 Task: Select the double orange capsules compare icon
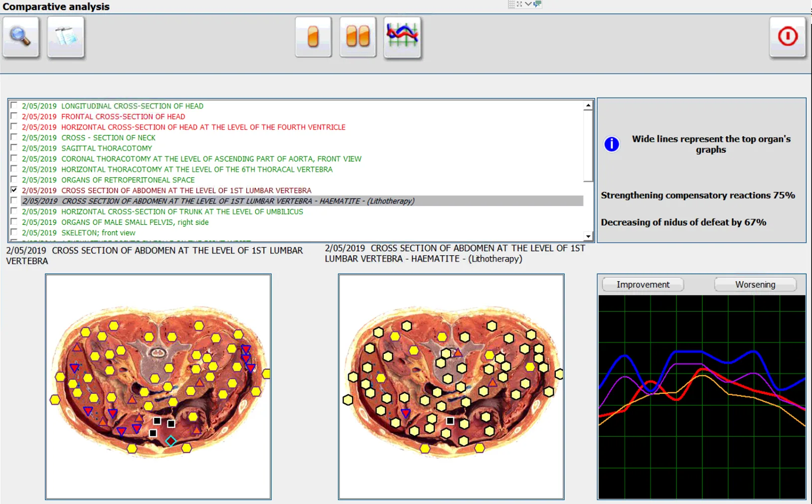pyautogui.click(x=358, y=37)
